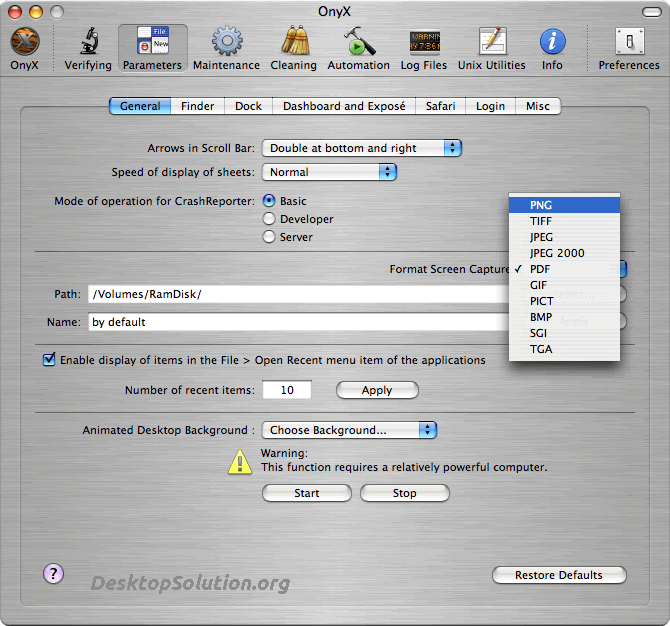
Task: Select the Server CrashReporter mode
Action: (x=269, y=237)
